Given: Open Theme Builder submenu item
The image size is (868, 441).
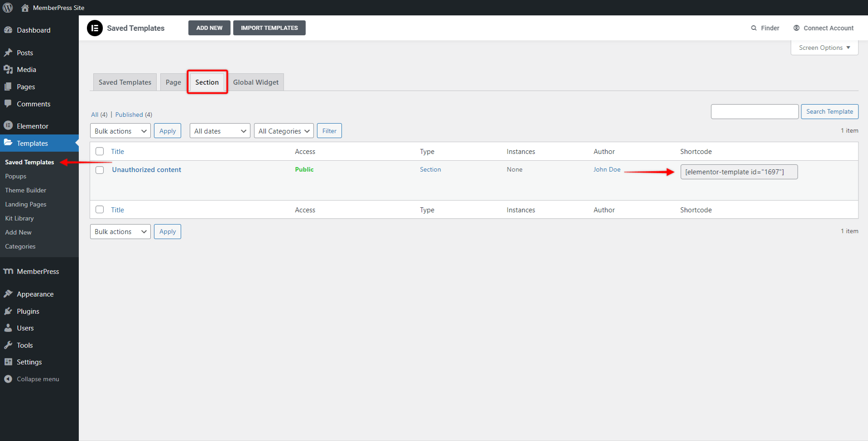Looking at the screenshot, I should (x=26, y=190).
